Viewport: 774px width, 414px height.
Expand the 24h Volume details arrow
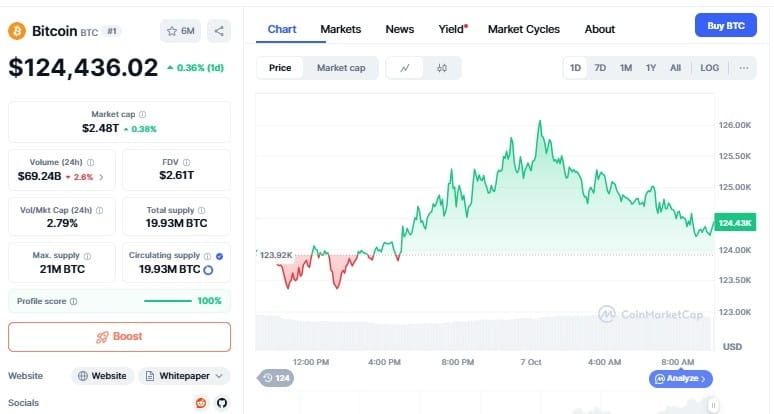[x=100, y=177]
